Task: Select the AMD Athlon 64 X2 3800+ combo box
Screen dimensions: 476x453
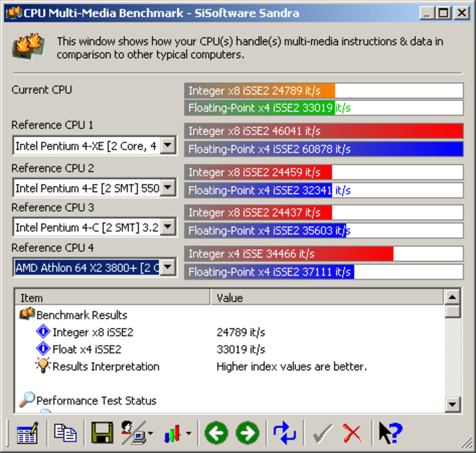Action: click(x=94, y=268)
